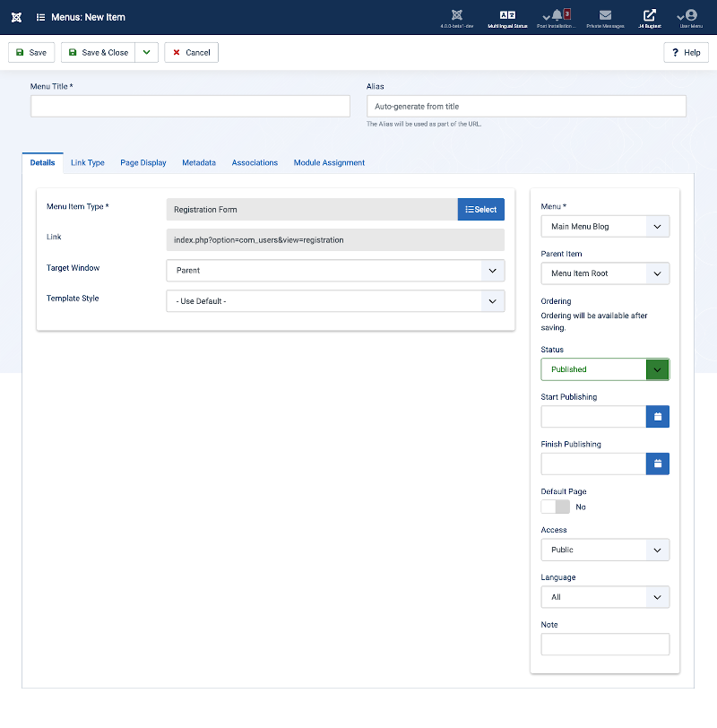Viewport: 717px width, 728px height.
Task: Switch to the Link Type tab
Action: pos(88,163)
